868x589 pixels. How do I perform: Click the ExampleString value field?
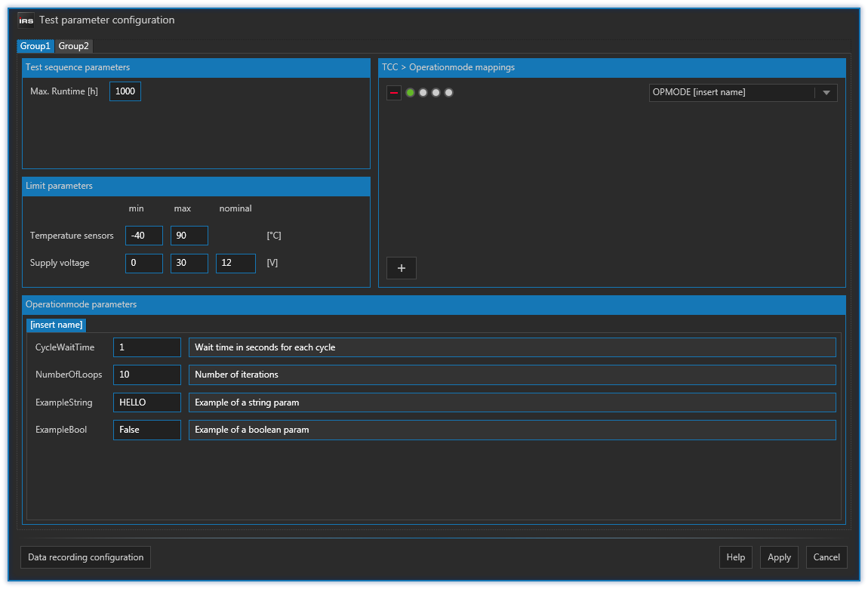(147, 402)
